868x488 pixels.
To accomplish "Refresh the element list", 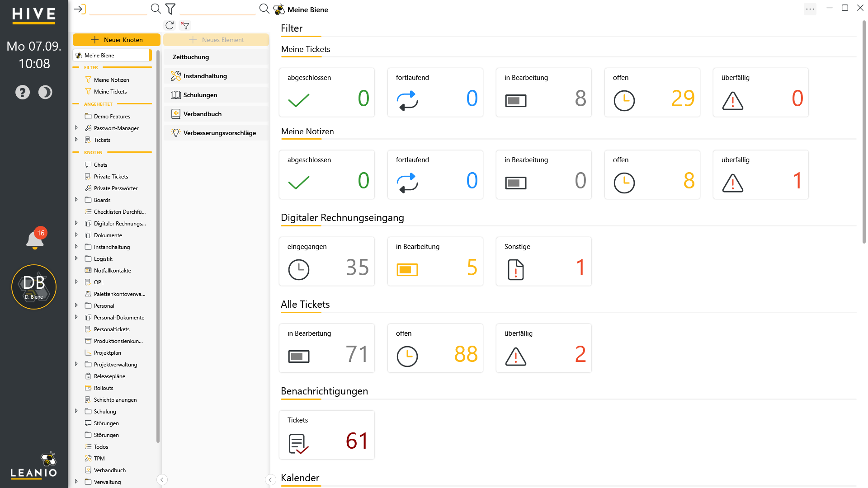I will (x=170, y=26).
